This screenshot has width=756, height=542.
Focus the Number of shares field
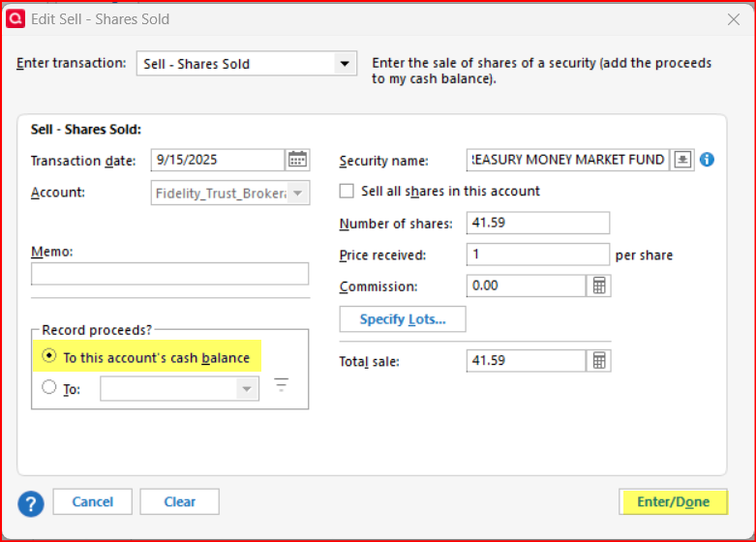tap(537, 224)
